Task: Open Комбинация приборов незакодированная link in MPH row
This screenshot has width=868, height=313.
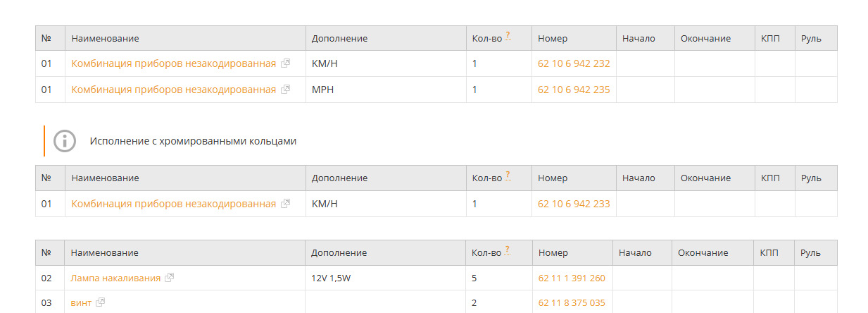Action: coord(174,90)
